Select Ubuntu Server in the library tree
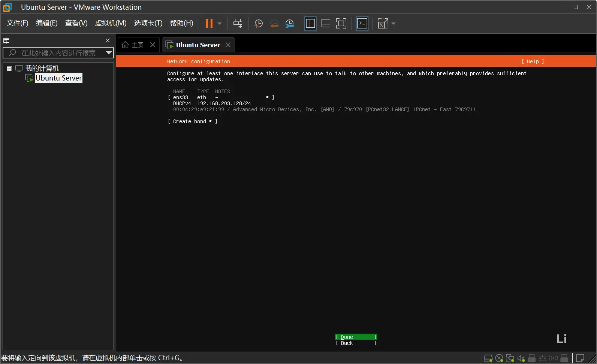The image size is (597, 364). (x=58, y=78)
